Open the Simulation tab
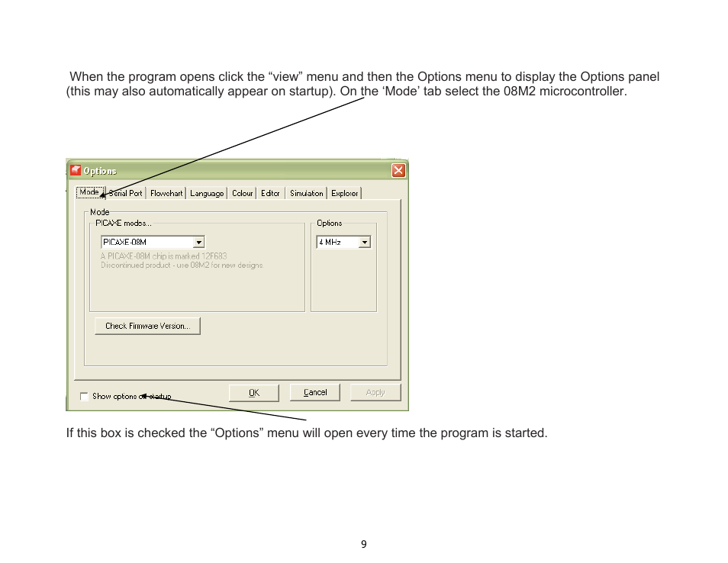728x563 pixels. pos(307,193)
